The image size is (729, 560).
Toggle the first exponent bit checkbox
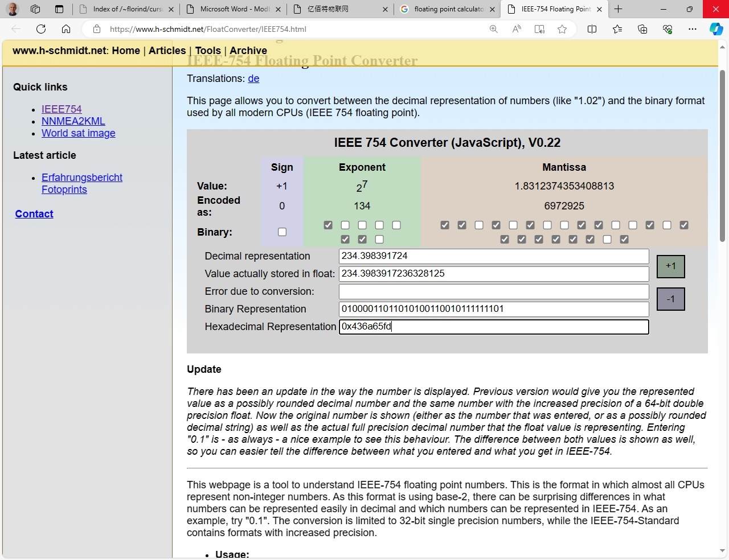(328, 225)
